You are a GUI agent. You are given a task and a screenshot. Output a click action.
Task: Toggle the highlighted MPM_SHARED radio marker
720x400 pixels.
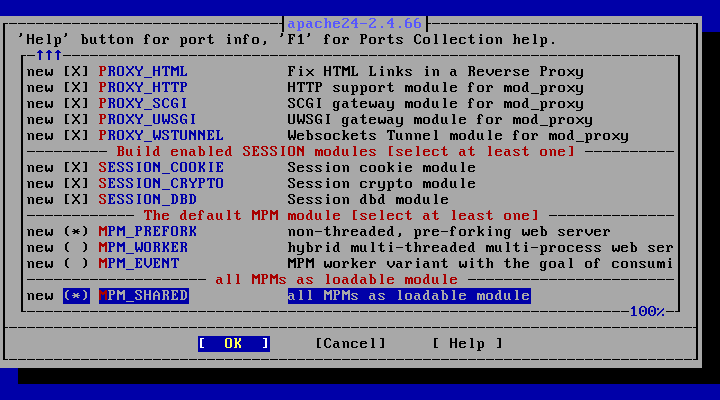pyautogui.click(x=76, y=296)
